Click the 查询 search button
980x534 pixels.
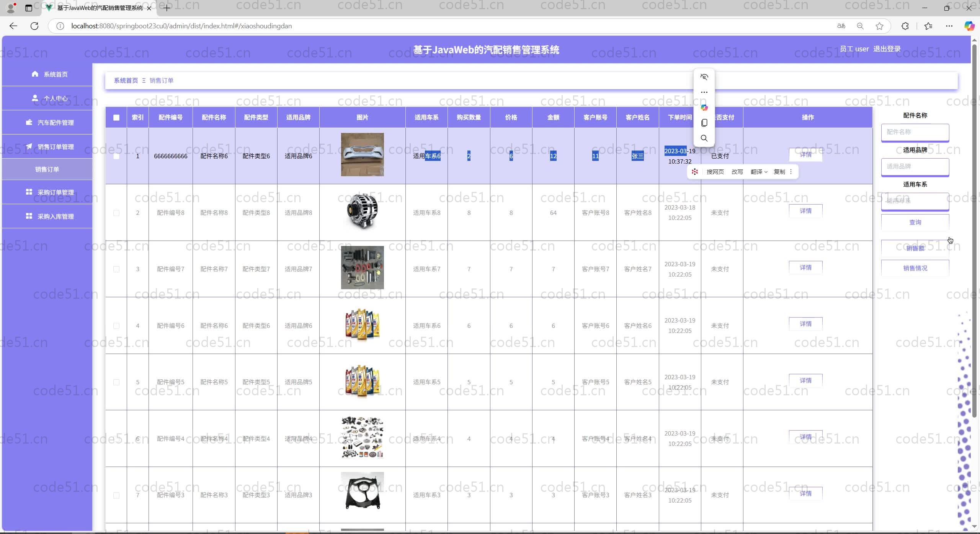pos(915,223)
